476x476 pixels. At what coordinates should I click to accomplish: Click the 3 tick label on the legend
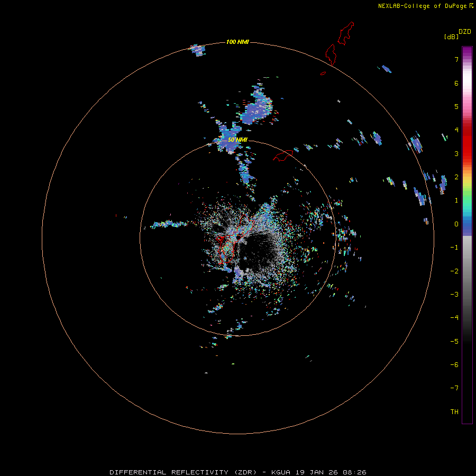click(456, 153)
